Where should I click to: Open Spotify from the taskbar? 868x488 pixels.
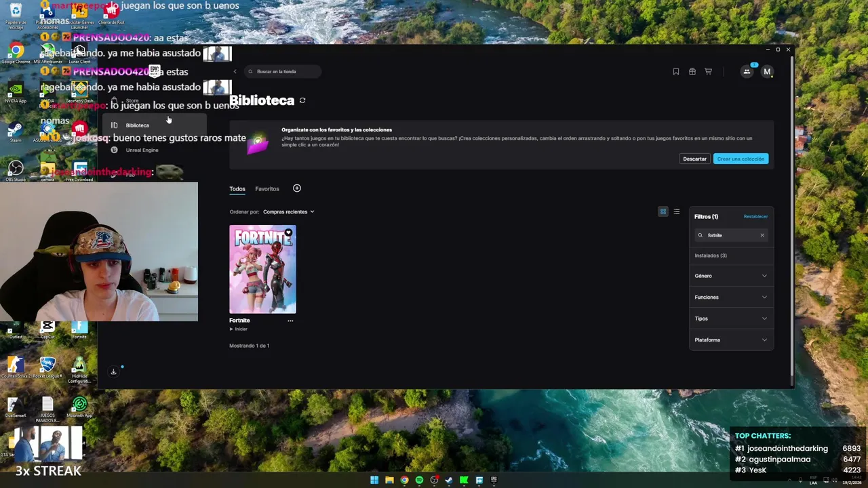(x=419, y=480)
